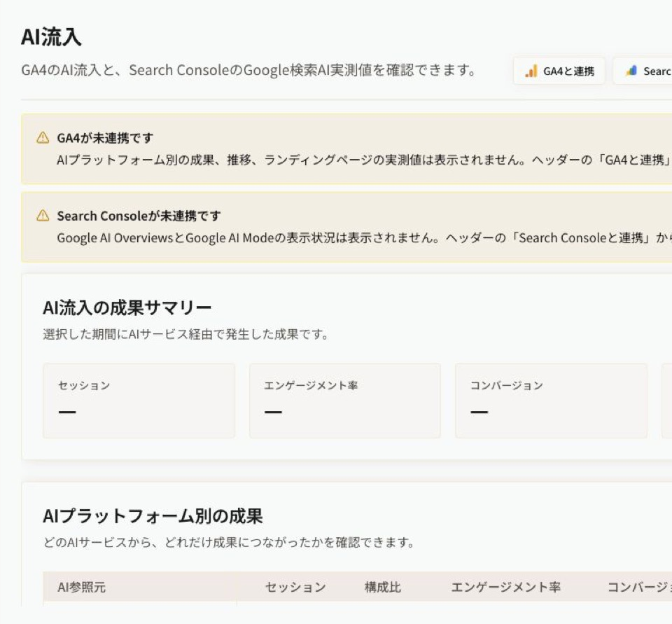Click the 構成比 column header
672x624 pixels.
click(x=383, y=587)
